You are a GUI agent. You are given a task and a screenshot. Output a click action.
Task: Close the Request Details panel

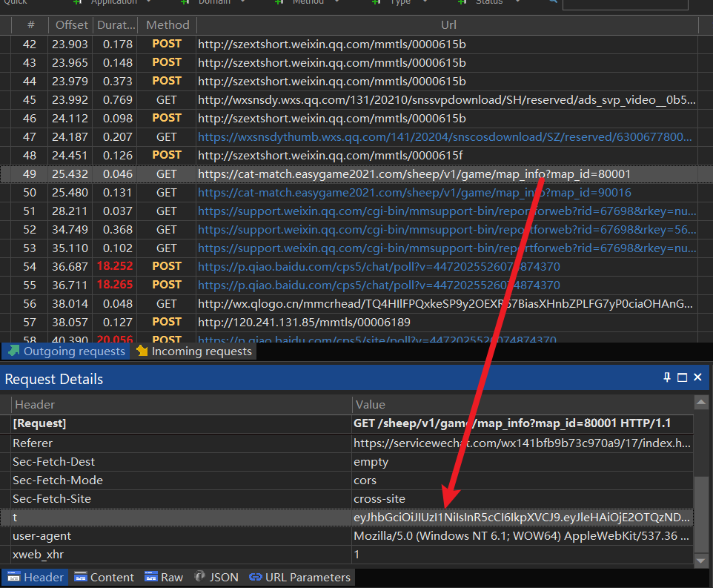pos(697,377)
